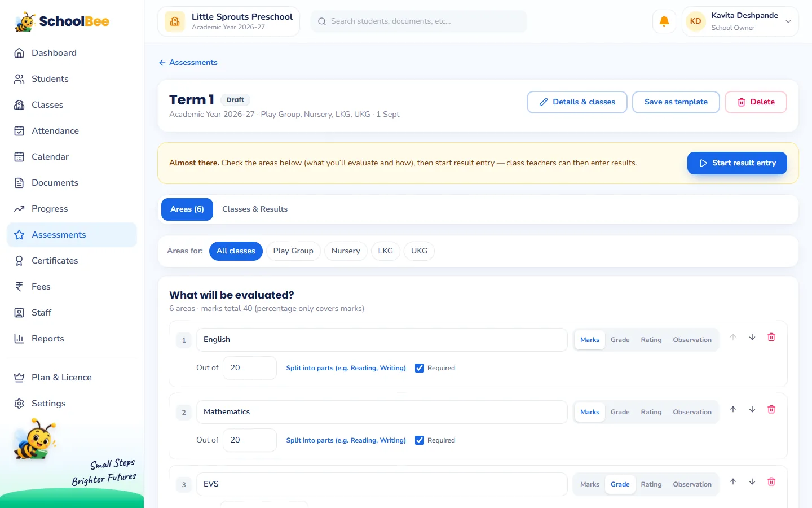This screenshot has width=812, height=508.
Task: Click Start result entry
Action: (737, 163)
